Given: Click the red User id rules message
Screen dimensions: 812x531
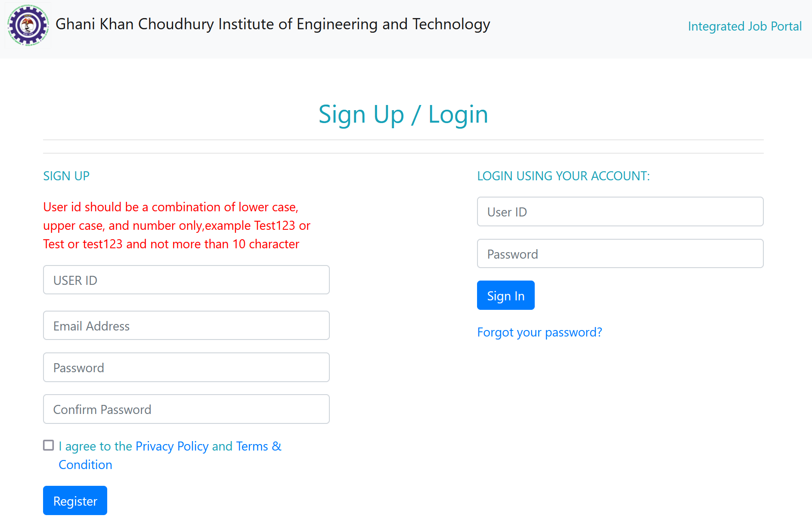Looking at the screenshot, I should [x=177, y=225].
